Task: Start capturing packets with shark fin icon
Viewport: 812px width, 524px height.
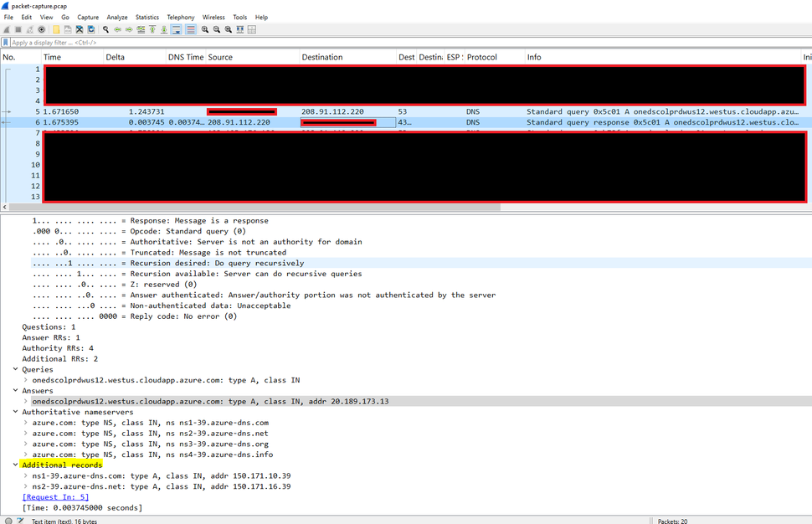Action: click(x=7, y=29)
